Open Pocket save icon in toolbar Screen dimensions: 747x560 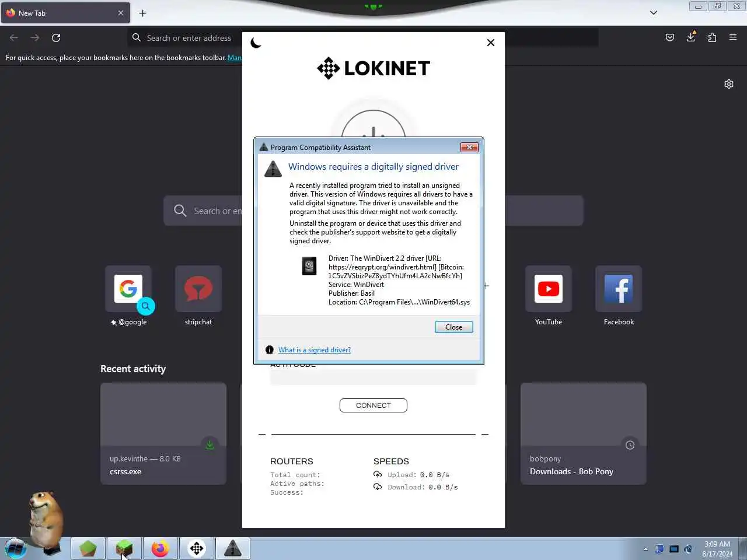pos(670,38)
